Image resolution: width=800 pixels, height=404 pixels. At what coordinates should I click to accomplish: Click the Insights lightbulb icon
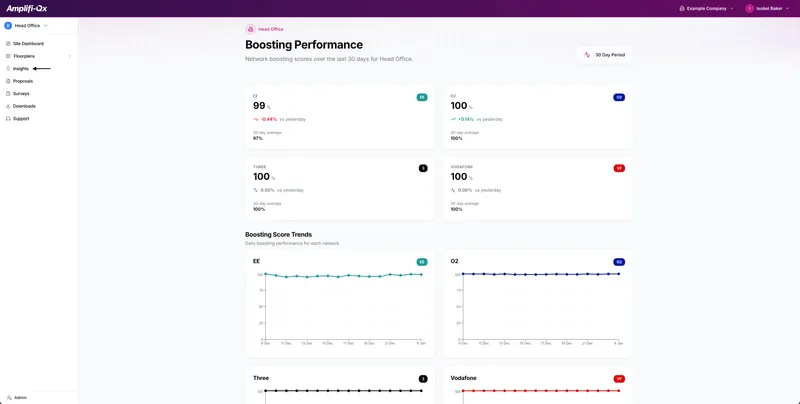tap(8, 69)
